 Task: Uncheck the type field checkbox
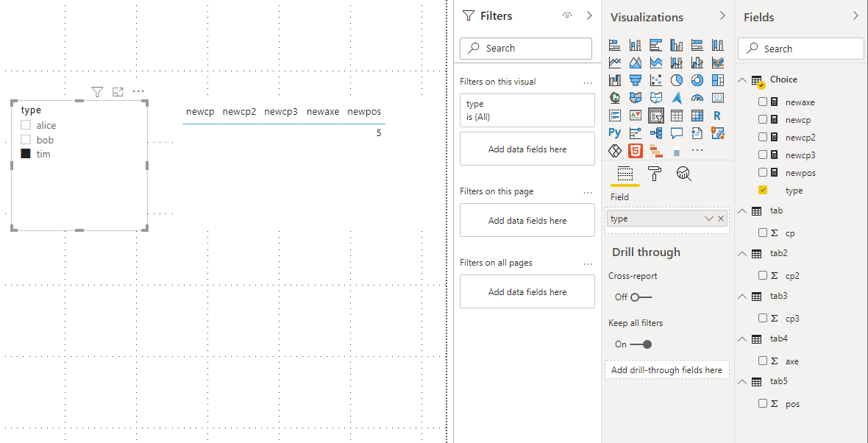(763, 190)
